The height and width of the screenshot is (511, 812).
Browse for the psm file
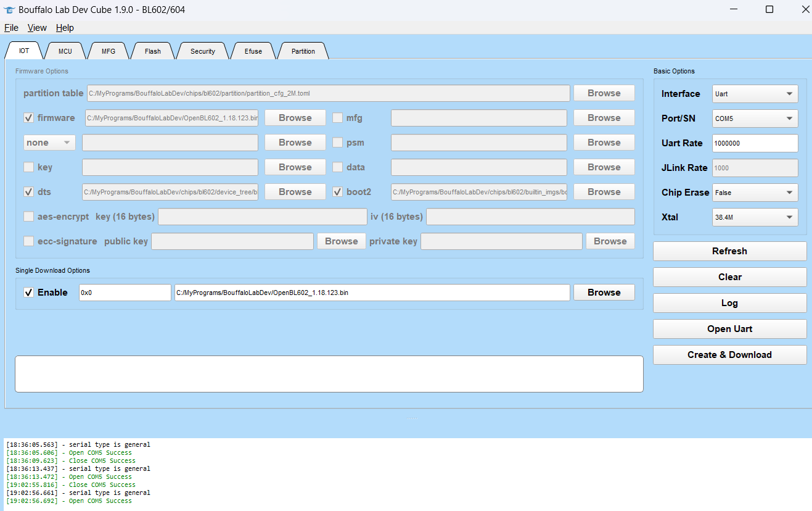[604, 143]
